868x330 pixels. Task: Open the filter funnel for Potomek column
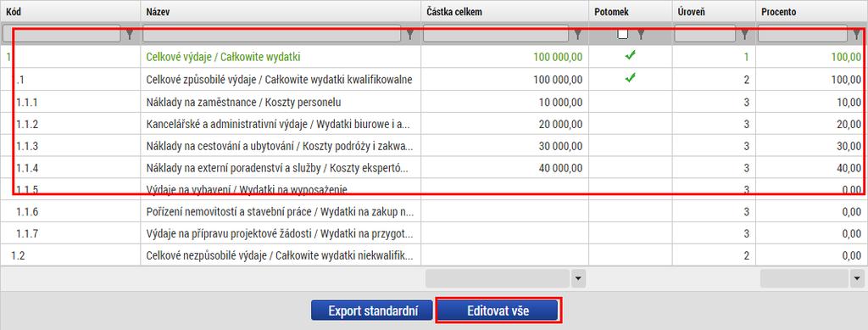[x=641, y=35]
